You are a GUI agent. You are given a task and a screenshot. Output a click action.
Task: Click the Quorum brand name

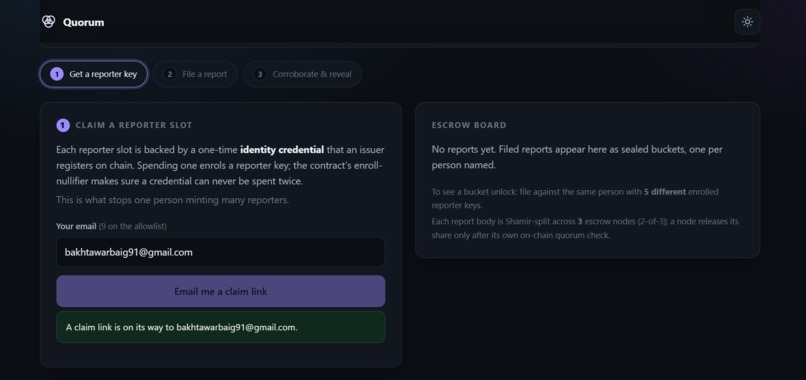pyautogui.click(x=83, y=22)
